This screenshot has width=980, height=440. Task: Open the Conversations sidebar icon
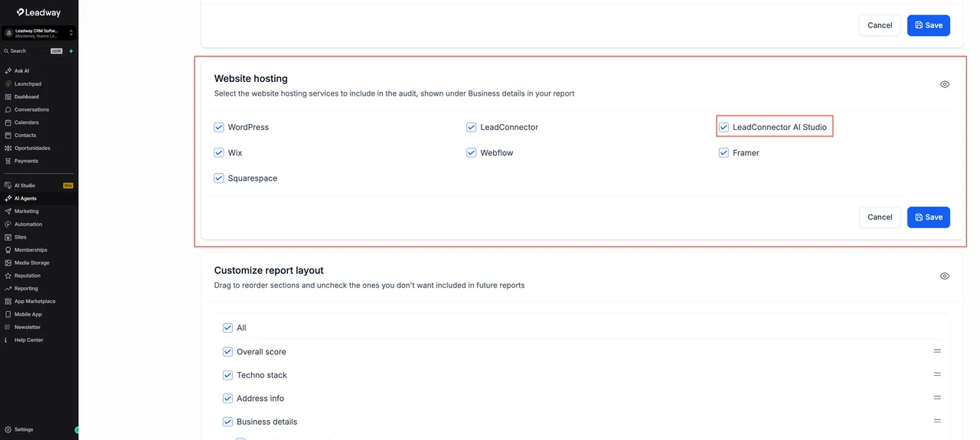8,109
